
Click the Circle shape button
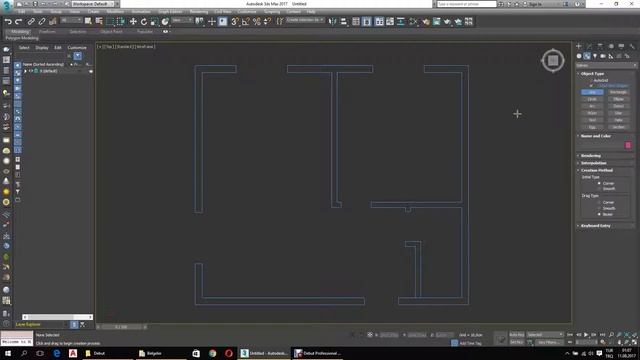click(592, 99)
